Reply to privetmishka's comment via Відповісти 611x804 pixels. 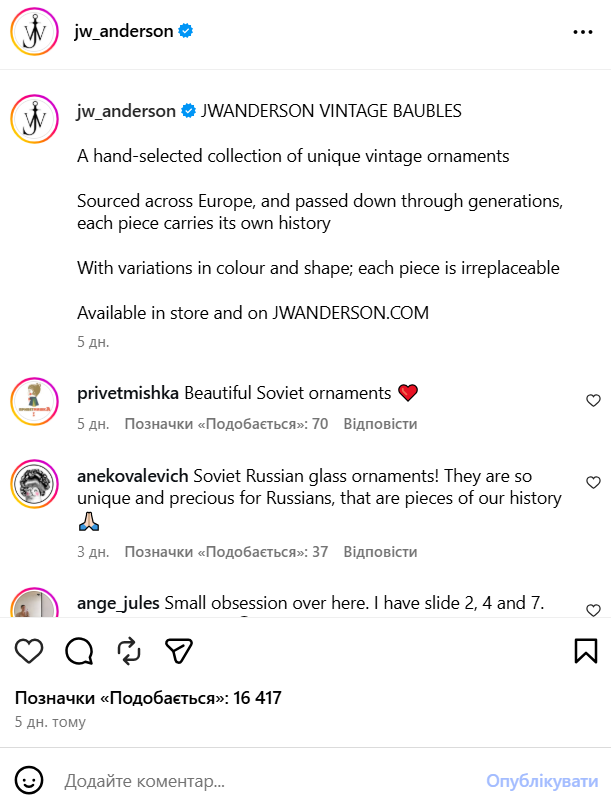(x=380, y=424)
